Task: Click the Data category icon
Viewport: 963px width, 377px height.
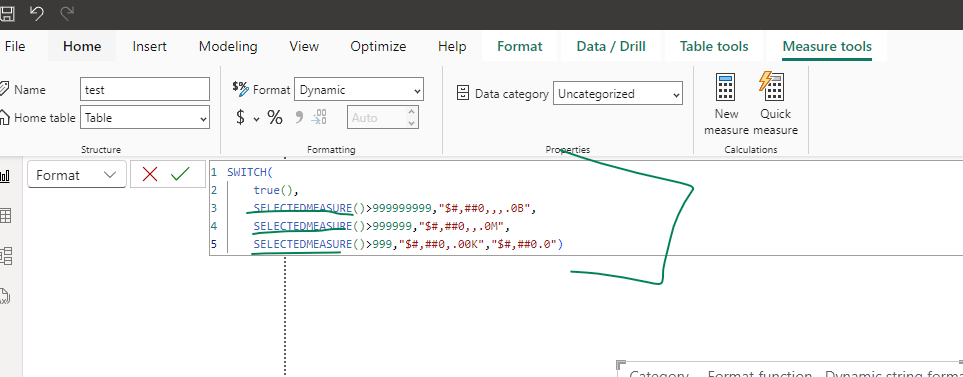Action: [x=464, y=93]
